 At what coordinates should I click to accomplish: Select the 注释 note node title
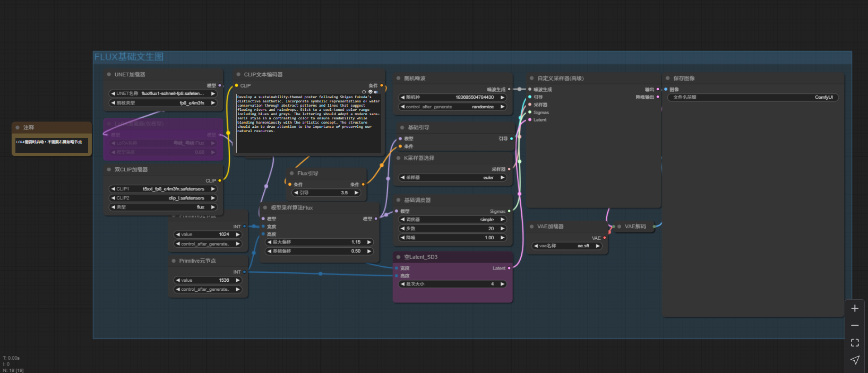pyautogui.click(x=29, y=128)
